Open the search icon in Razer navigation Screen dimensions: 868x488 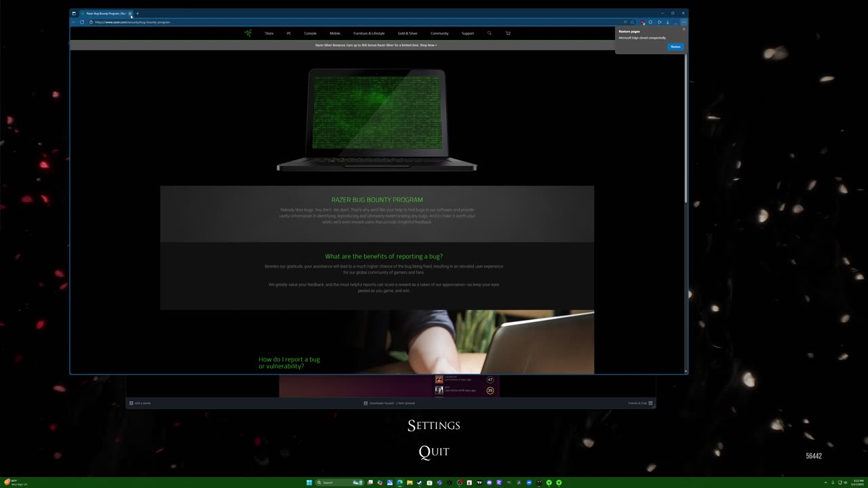489,33
